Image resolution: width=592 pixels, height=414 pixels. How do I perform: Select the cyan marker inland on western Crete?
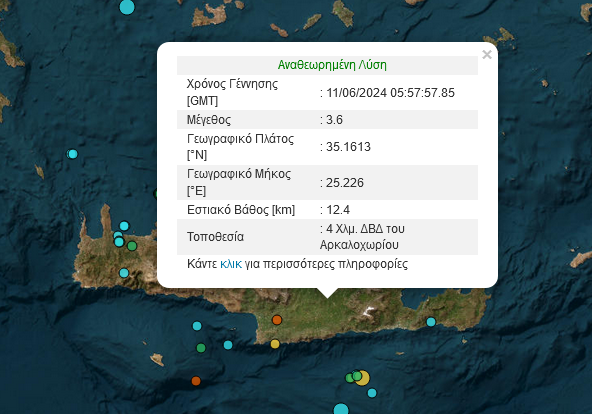pyautogui.click(x=124, y=273)
